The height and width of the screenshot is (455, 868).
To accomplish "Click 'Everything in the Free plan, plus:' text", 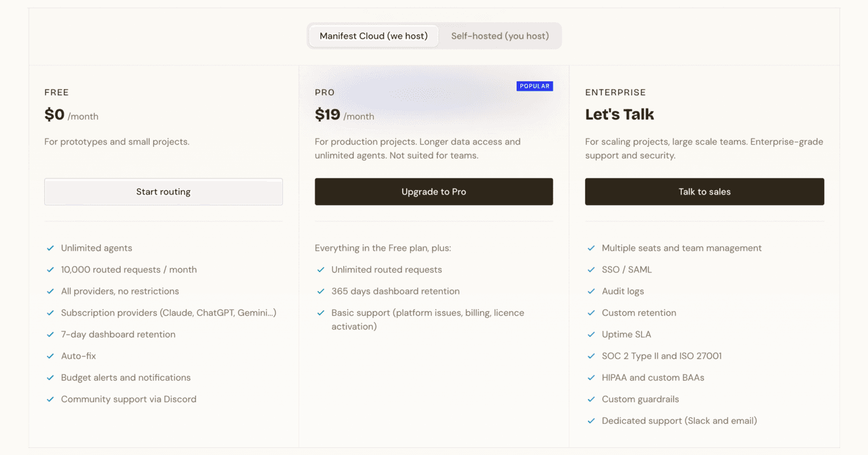I will pyautogui.click(x=383, y=248).
